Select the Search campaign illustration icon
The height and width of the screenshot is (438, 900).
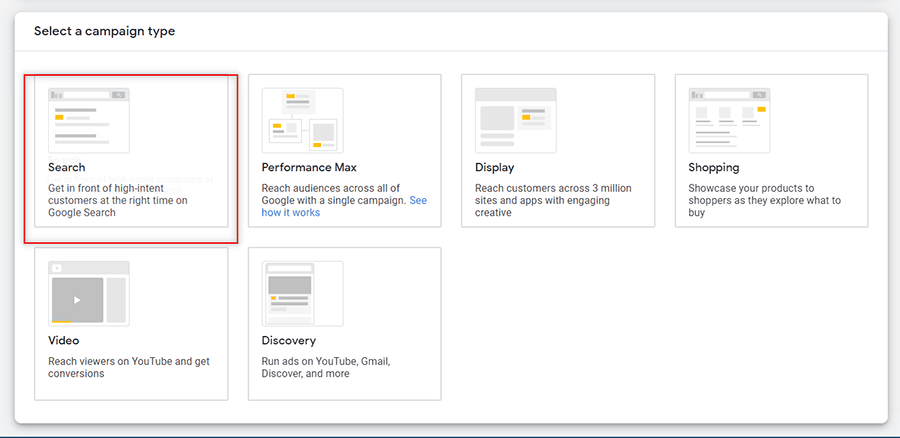[x=89, y=121]
